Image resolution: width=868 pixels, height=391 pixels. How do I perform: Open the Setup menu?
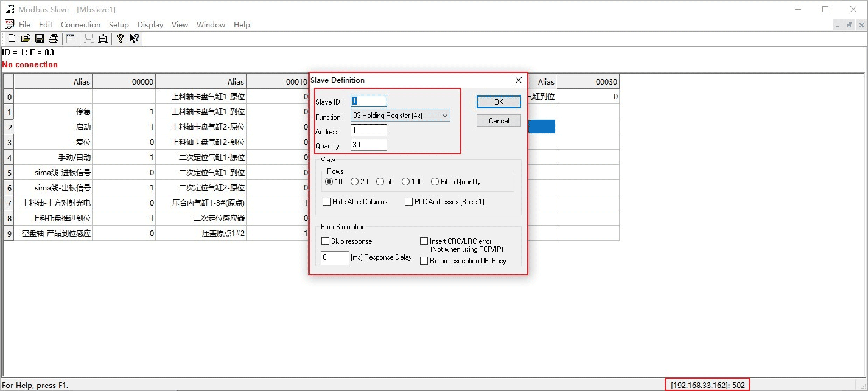(119, 25)
